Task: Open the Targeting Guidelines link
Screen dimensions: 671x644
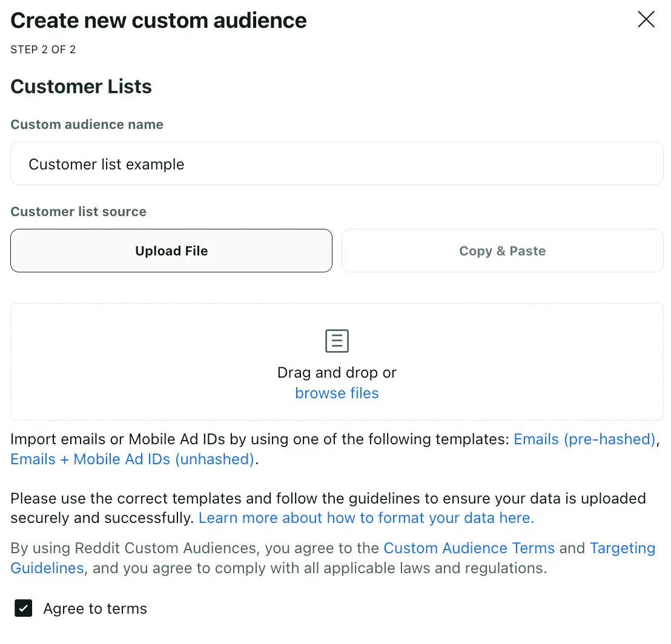Action: (622, 548)
